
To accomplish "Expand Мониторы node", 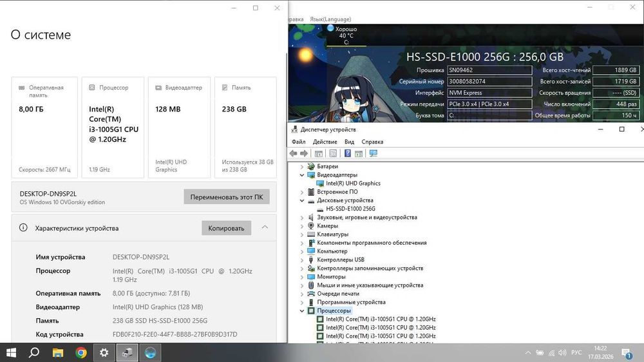I will tap(302, 276).
